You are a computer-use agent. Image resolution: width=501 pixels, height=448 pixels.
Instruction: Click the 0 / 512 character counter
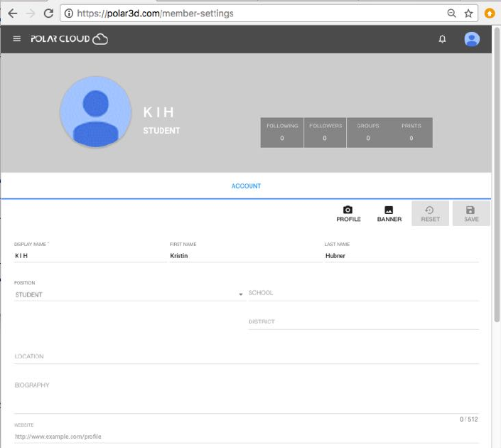(x=469, y=420)
